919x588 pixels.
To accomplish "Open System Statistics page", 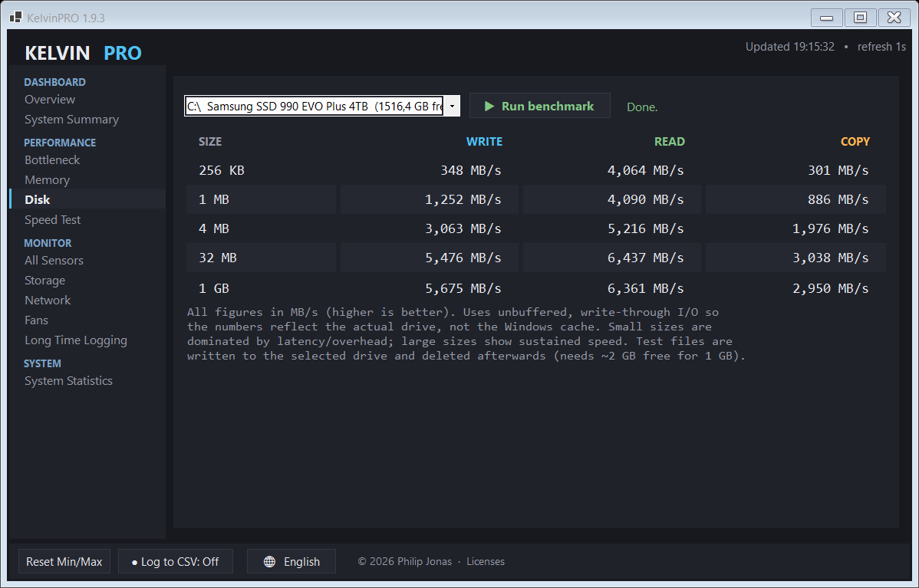I will point(68,381).
